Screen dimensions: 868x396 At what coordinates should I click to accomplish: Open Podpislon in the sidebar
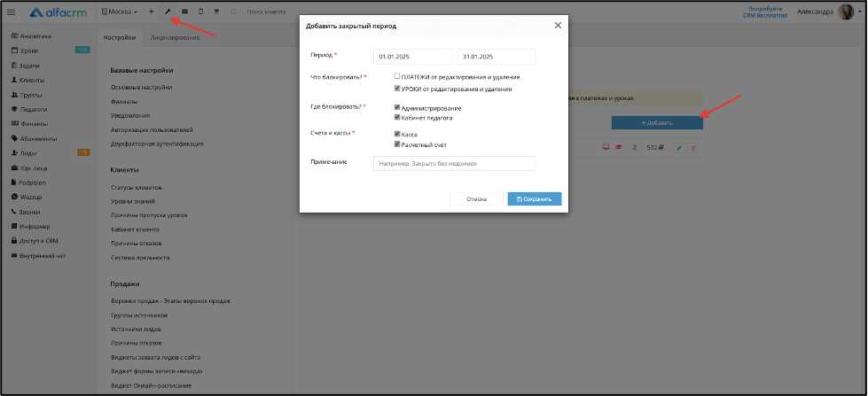coord(33,182)
